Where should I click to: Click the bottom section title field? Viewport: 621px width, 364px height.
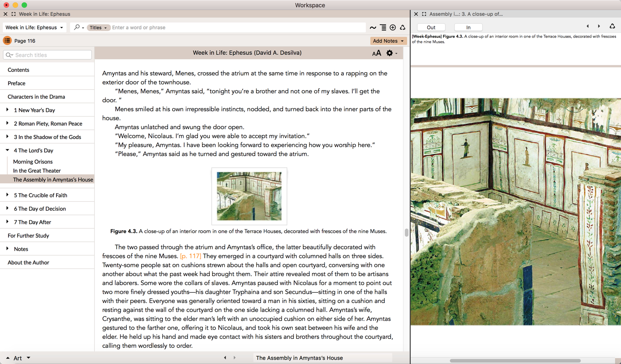click(322, 358)
